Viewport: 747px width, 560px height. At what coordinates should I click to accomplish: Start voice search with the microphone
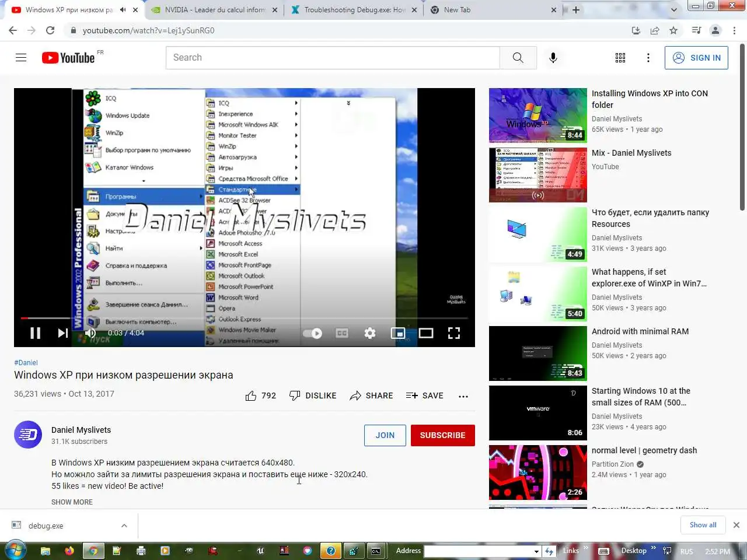coord(553,58)
